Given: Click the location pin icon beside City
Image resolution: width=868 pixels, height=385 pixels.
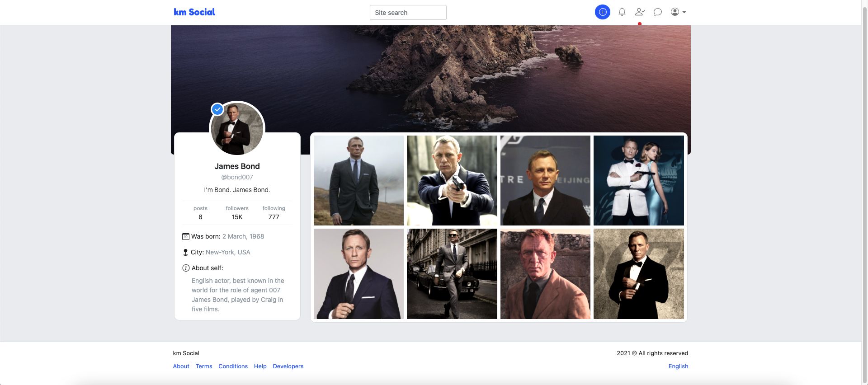Looking at the screenshot, I should 185,252.
